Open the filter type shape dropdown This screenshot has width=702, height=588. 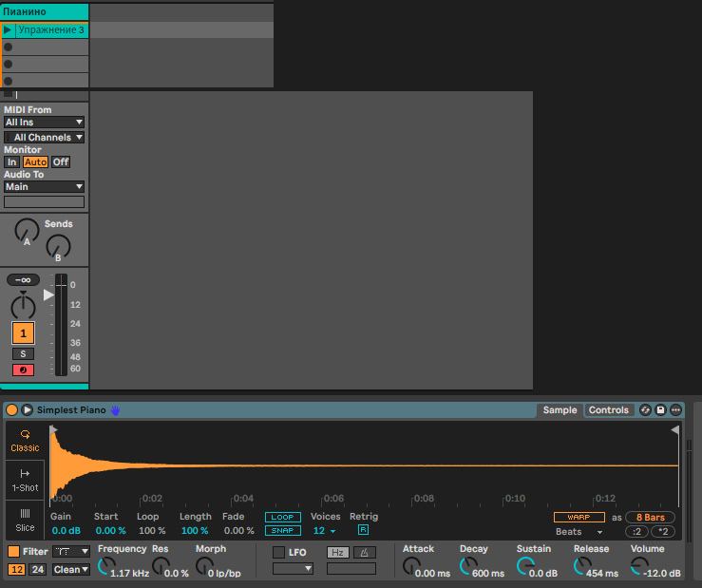tap(70, 551)
